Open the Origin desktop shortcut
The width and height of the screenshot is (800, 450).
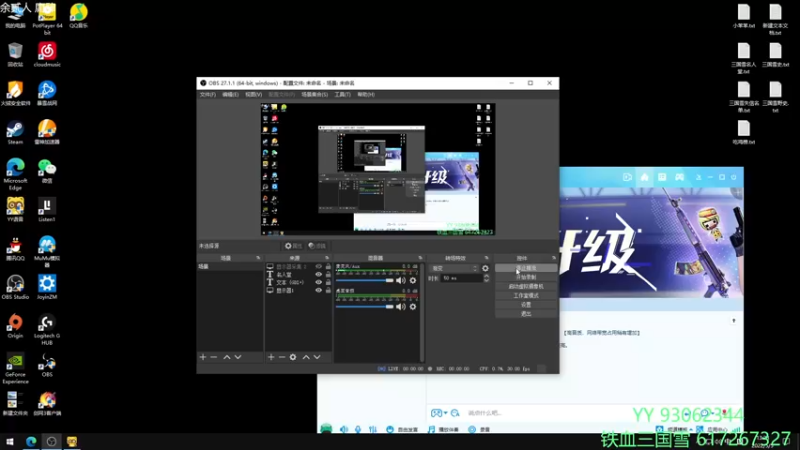(x=15, y=326)
